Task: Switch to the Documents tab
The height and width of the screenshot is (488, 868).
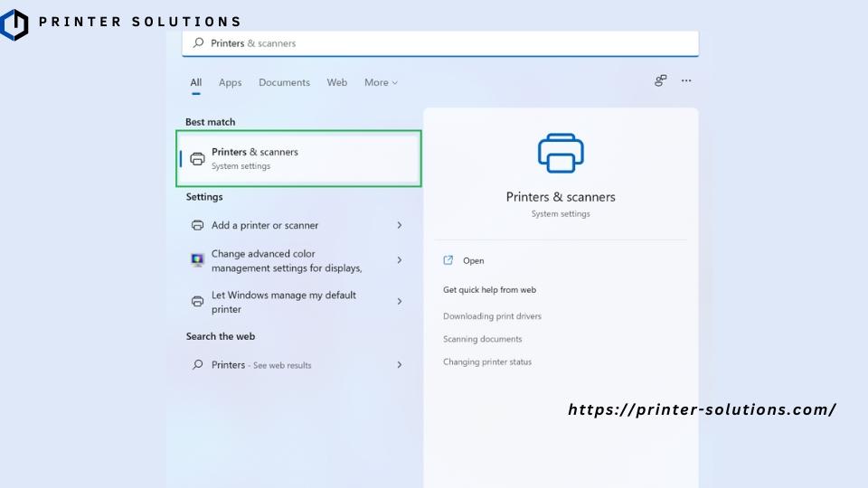Action: (x=284, y=82)
